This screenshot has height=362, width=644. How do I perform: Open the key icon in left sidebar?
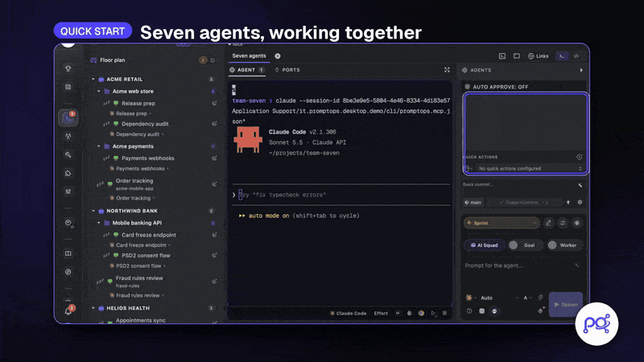pyautogui.click(x=68, y=154)
